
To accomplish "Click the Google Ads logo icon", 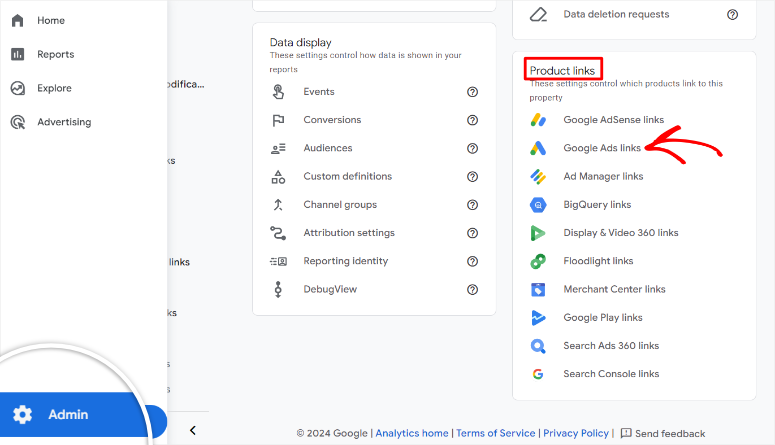I will (538, 148).
